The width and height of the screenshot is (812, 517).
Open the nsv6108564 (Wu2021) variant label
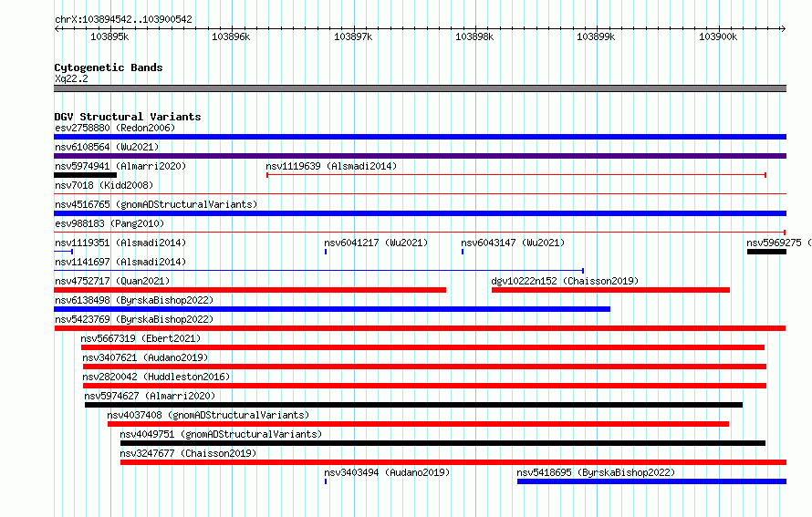point(107,147)
